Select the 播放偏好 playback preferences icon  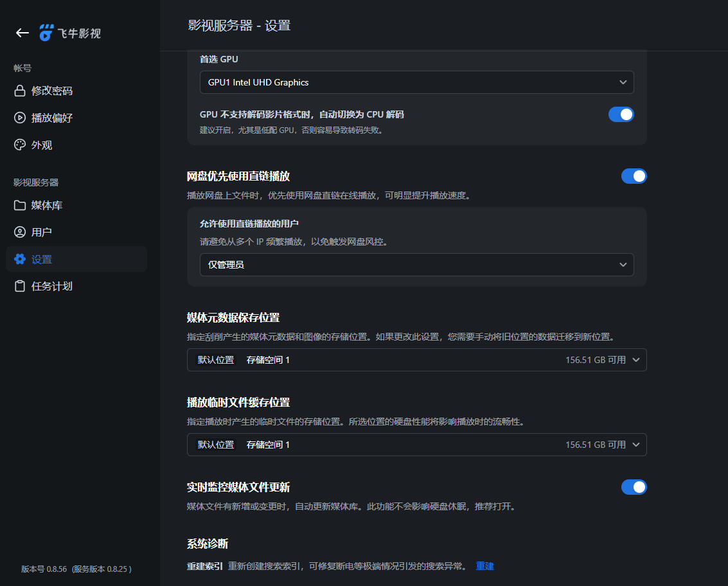click(19, 118)
